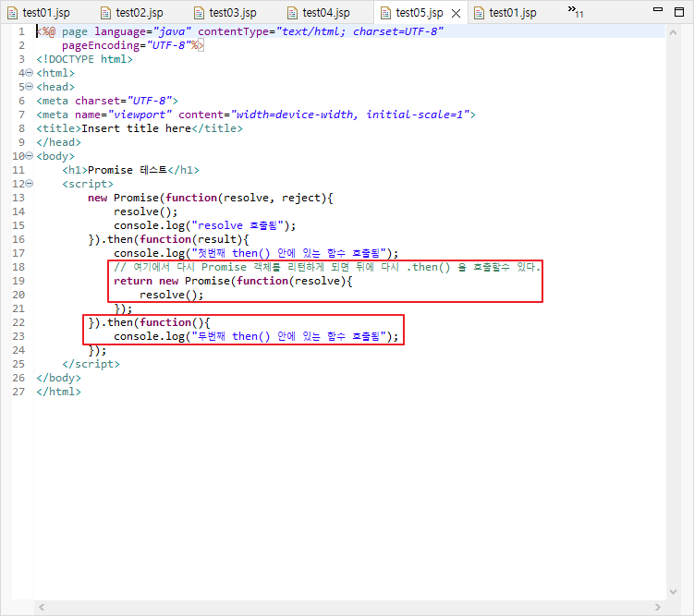Click the '}).then(function(result){' line
Image resolution: width=694 pixels, height=616 pixels.
tap(168, 239)
